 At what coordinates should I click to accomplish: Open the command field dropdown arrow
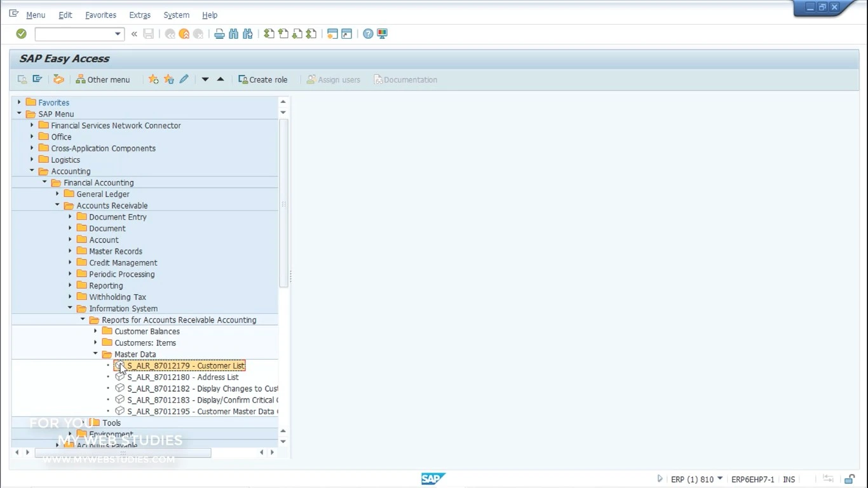pos(118,34)
